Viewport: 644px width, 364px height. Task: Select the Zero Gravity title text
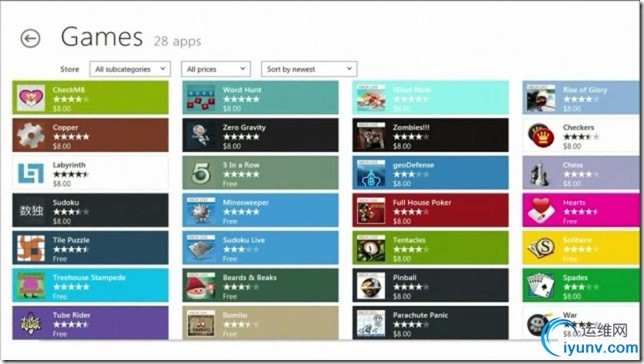pos(244,127)
